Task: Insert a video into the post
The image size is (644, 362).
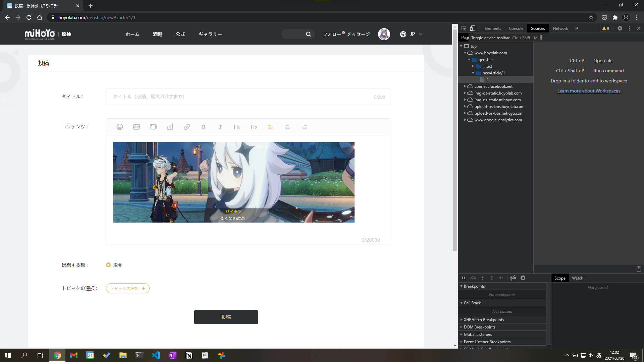Action: click(153, 127)
